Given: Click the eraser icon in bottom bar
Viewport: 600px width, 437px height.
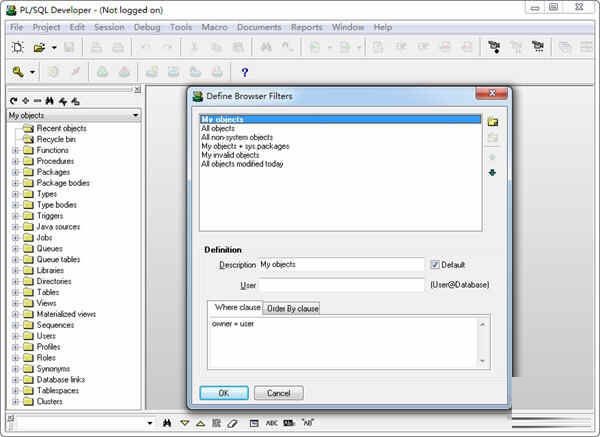Looking at the screenshot, I should click(x=233, y=424).
